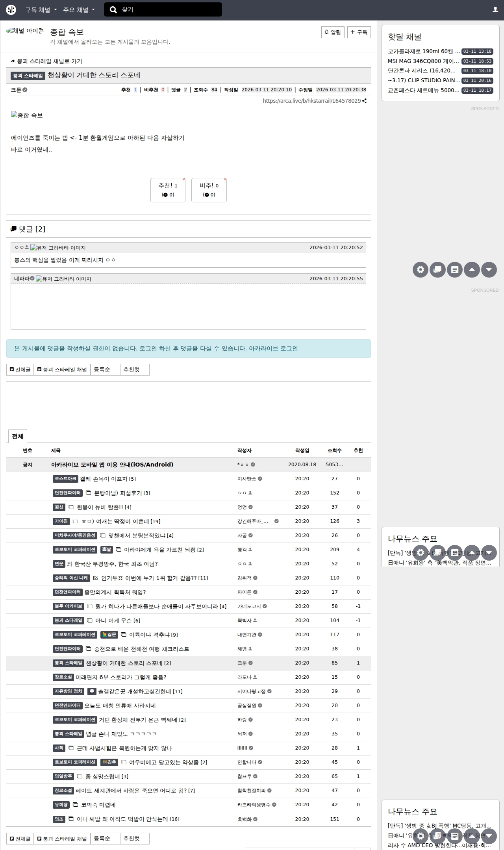Click the floating comments jump button

pyautogui.click(x=437, y=270)
